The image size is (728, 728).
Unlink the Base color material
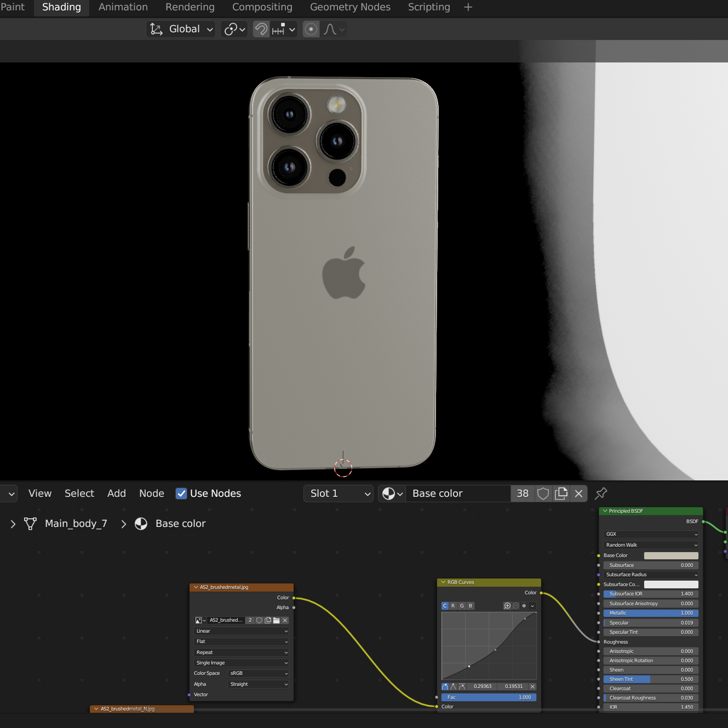pos(578,494)
